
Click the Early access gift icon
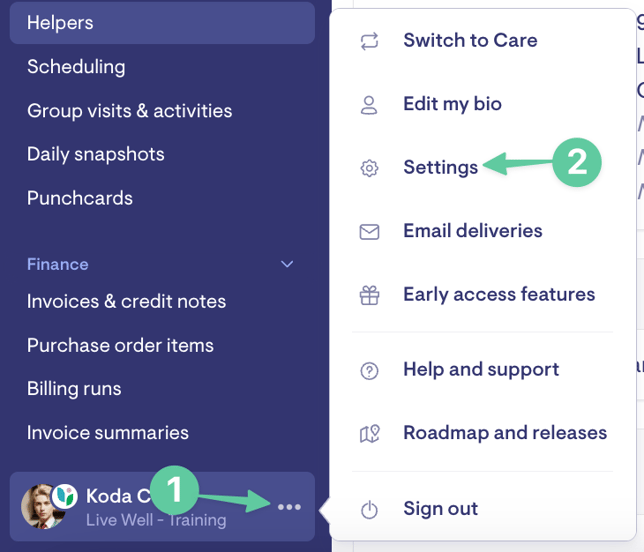[369, 295]
